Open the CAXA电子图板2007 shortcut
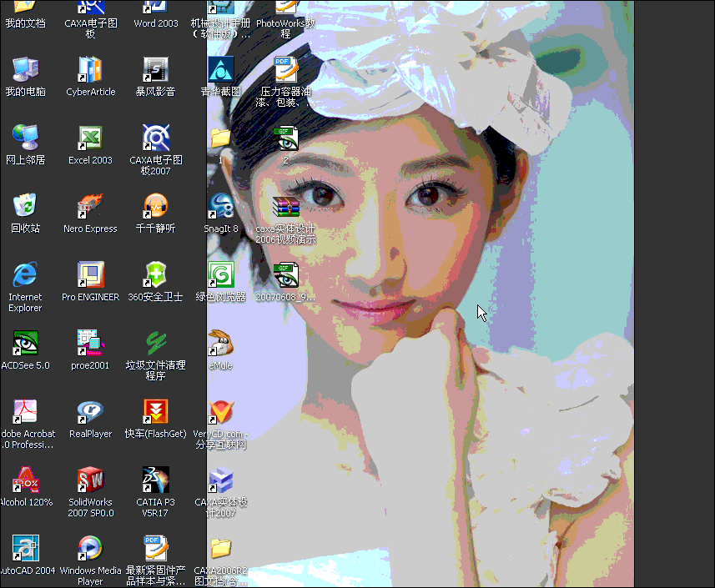 pyautogui.click(x=155, y=138)
